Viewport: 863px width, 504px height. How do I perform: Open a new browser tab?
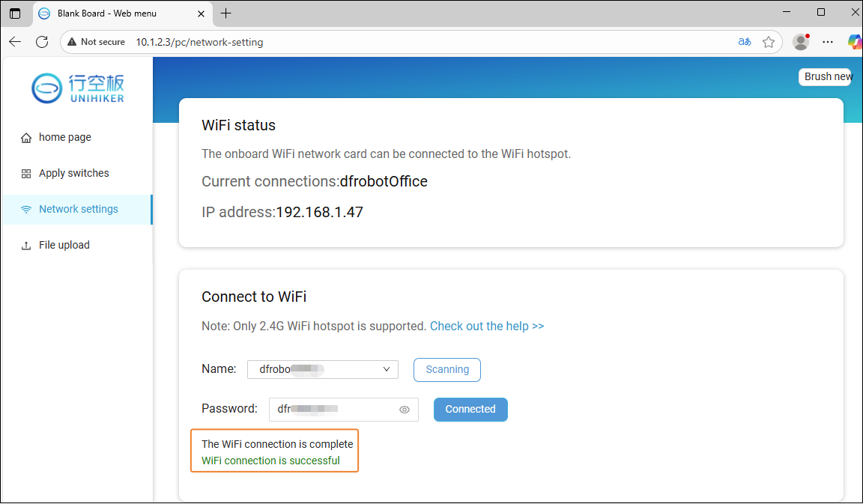pyautogui.click(x=226, y=13)
